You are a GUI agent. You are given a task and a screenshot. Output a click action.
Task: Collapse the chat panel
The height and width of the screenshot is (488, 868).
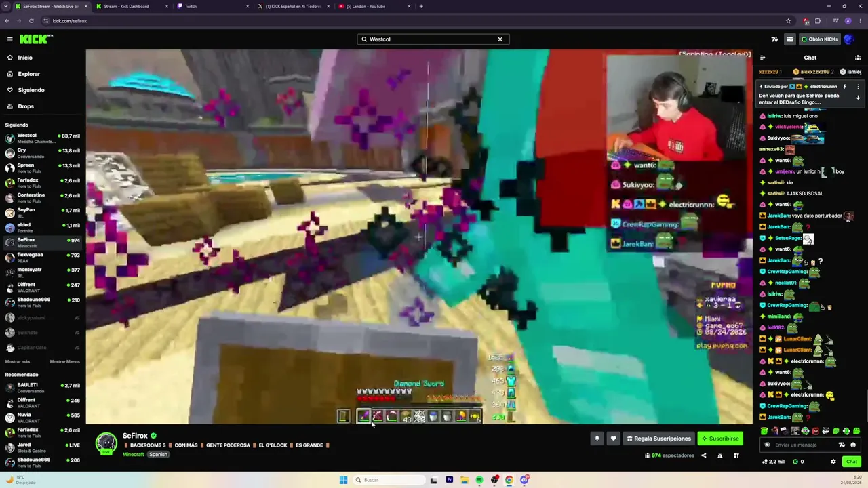[x=762, y=58]
